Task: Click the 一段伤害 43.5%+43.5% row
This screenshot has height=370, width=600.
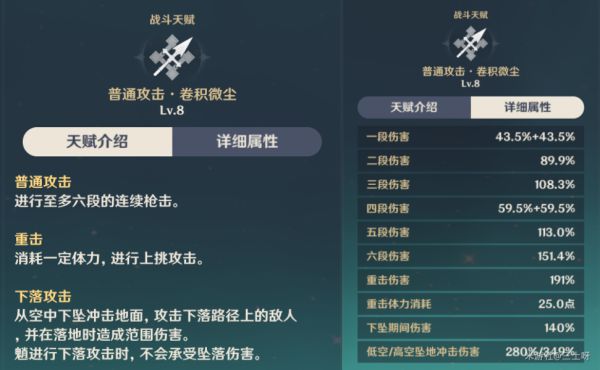Action: click(471, 137)
